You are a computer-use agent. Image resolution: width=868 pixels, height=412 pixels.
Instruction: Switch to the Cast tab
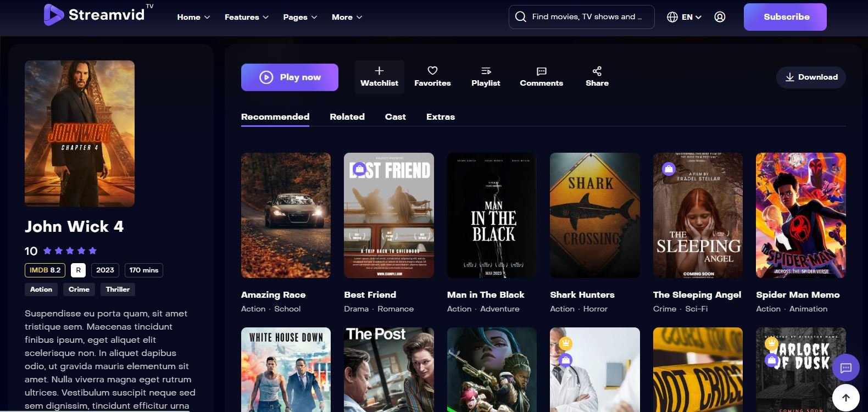[395, 116]
